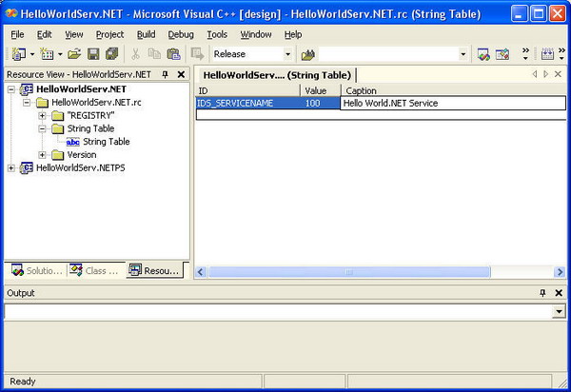This screenshot has height=392, width=571.
Task: Expand the Version folder
Action: (42, 155)
